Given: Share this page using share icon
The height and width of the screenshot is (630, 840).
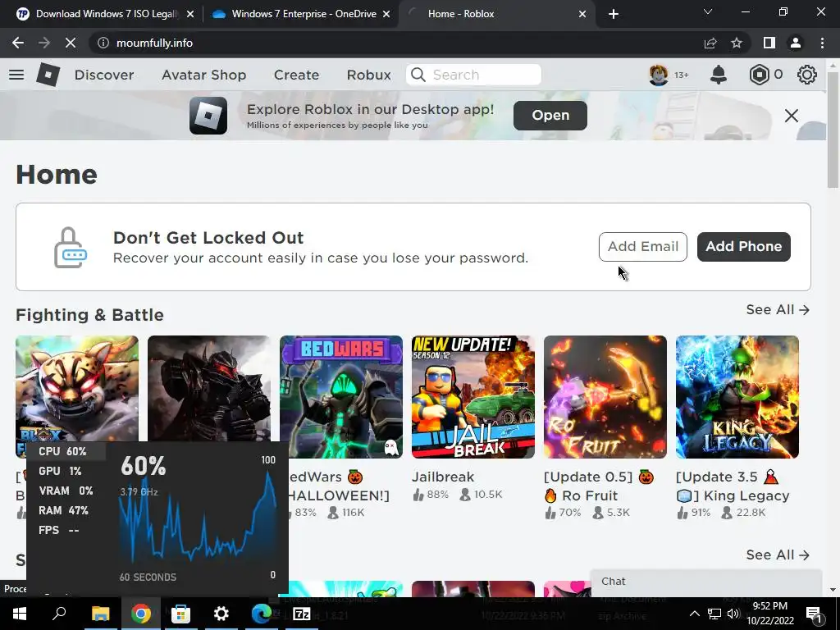Looking at the screenshot, I should click(710, 43).
